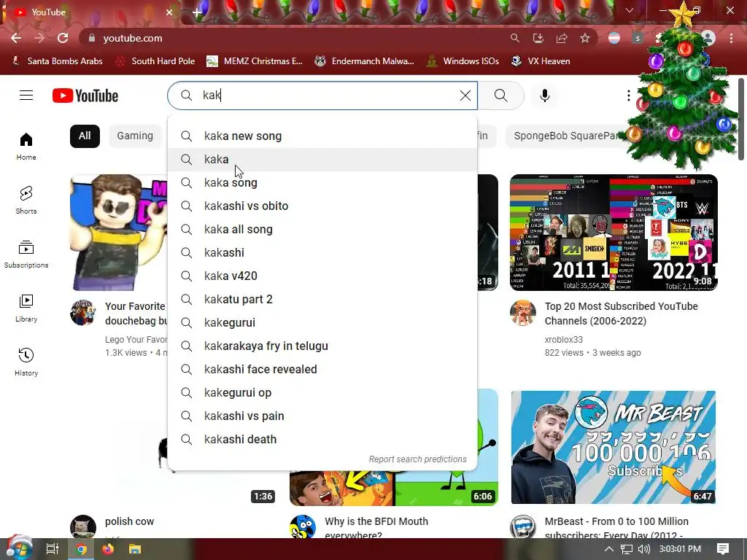Click the address bar zoom search icon
The height and width of the screenshot is (560, 747).
(x=514, y=38)
